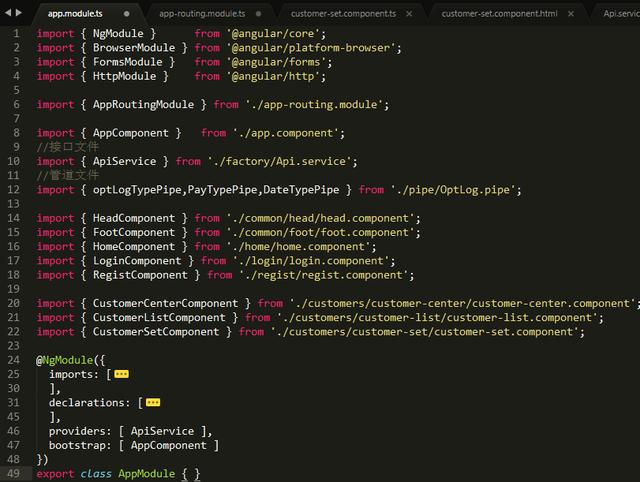Screen dimensions: 640x482
Task: Click 'FootComponent' on line 15
Action: [x=134, y=232]
